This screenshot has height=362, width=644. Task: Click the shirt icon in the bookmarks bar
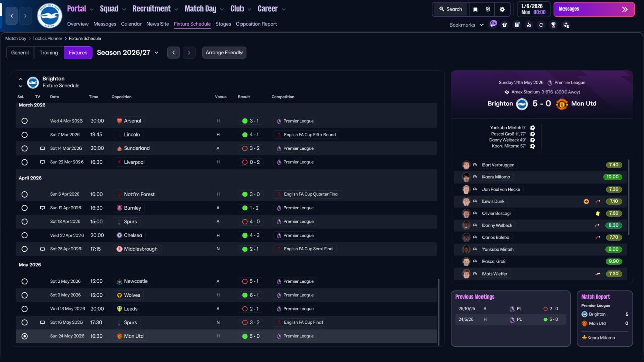pos(505,25)
